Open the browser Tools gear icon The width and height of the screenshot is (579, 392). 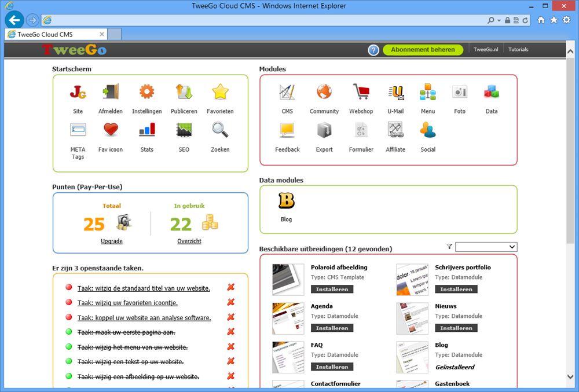(566, 20)
